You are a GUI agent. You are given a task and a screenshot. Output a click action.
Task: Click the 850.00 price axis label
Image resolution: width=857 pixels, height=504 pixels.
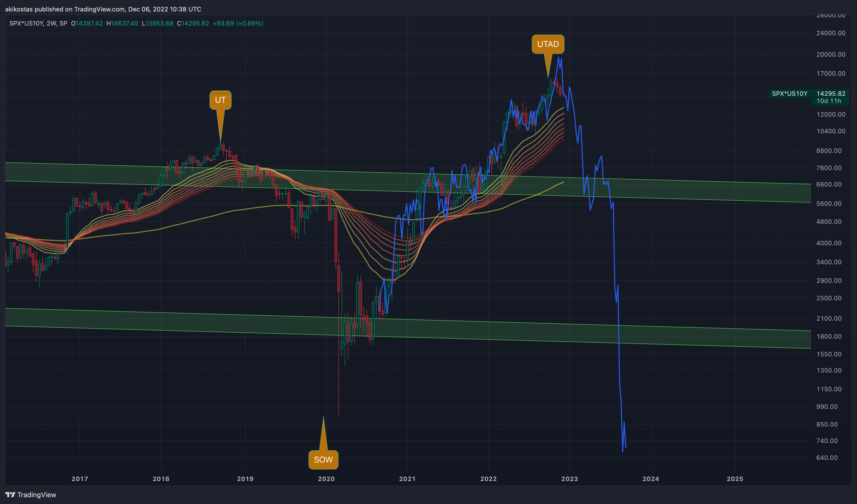827,424
